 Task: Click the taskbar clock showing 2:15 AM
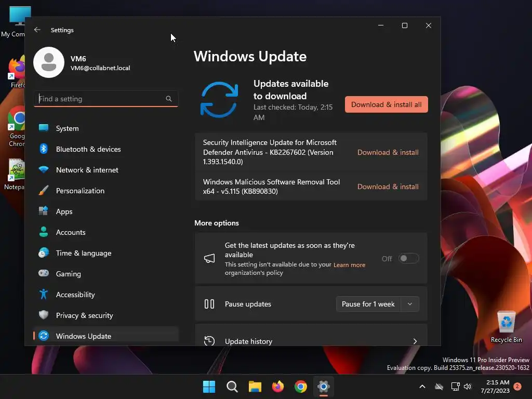click(495, 387)
